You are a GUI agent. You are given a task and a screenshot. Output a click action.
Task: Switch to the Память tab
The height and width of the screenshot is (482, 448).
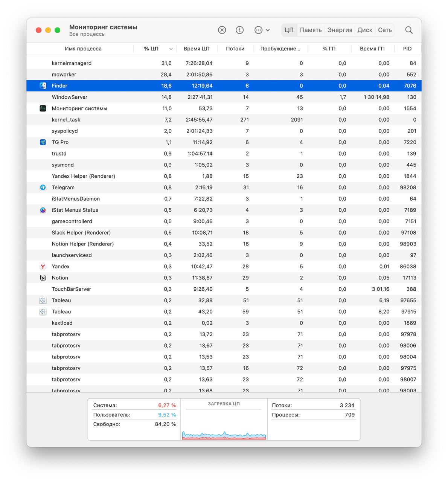(x=311, y=30)
